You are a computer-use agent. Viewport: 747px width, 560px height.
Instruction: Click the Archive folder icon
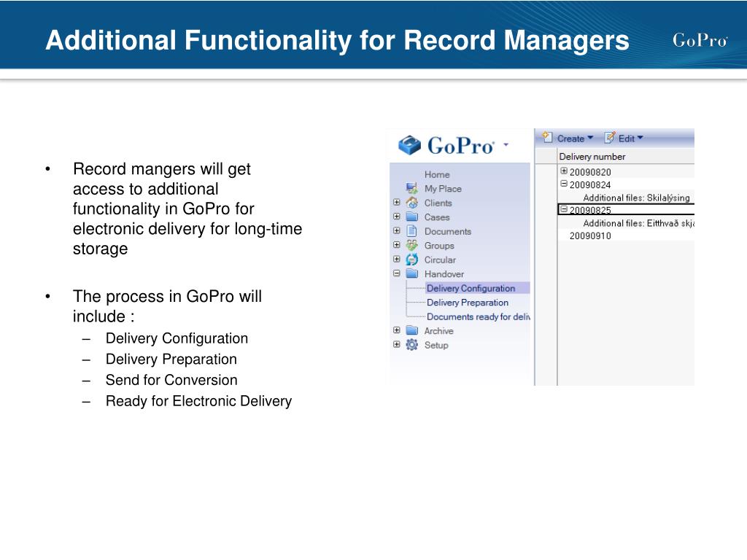coord(411,330)
